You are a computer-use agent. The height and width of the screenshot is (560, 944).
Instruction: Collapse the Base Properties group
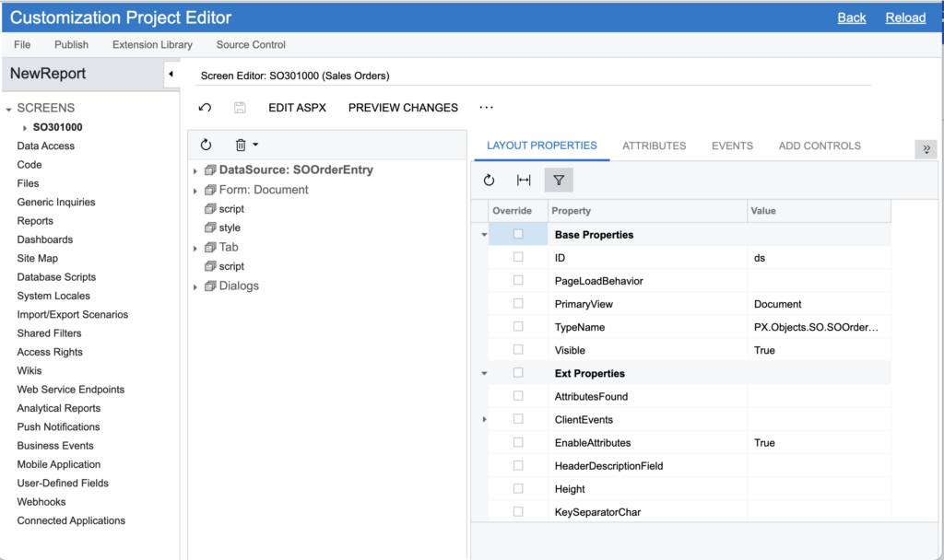point(485,235)
